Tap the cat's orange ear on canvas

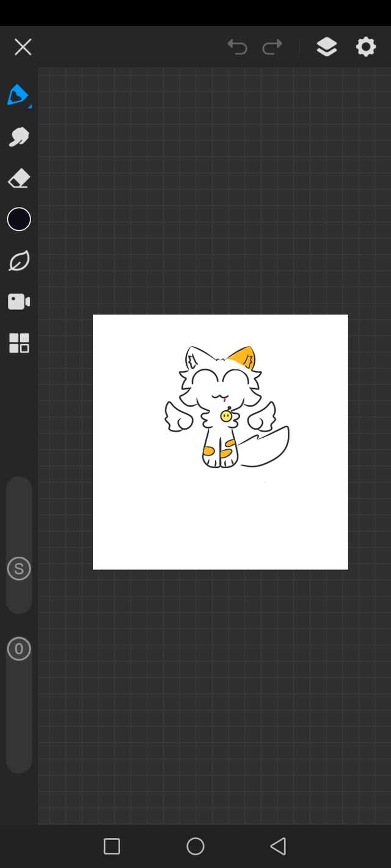244,358
